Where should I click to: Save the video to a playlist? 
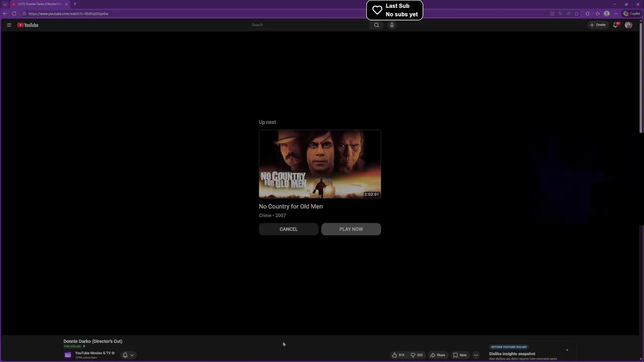[x=460, y=355]
